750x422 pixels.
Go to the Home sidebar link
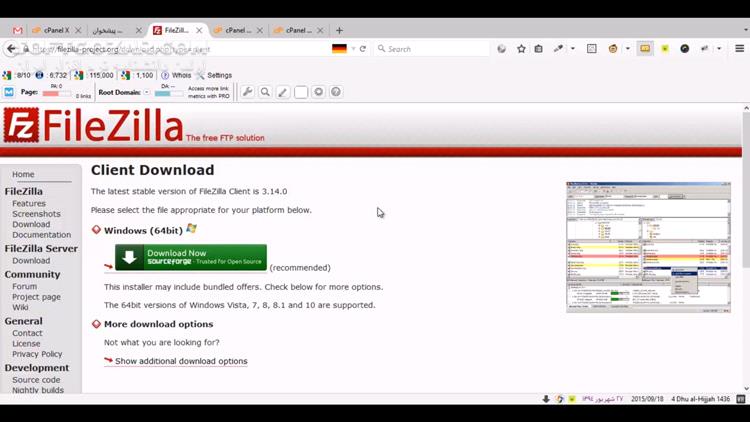tap(23, 174)
